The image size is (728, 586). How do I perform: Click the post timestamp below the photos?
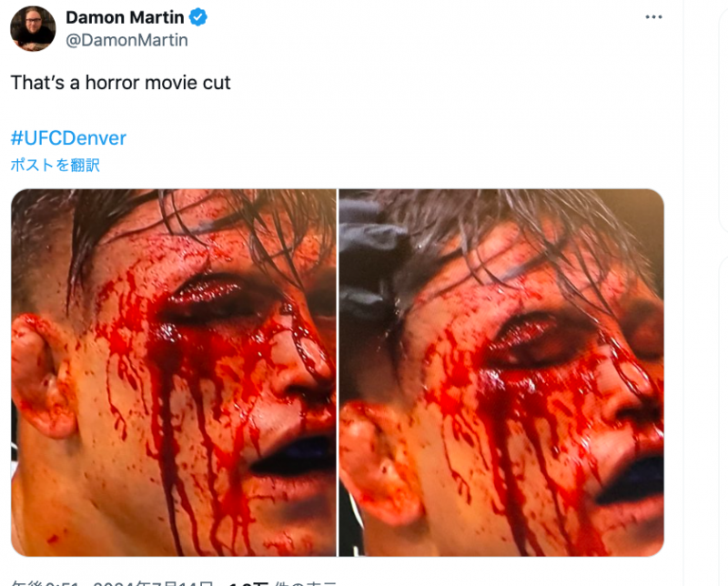click(109, 582)
